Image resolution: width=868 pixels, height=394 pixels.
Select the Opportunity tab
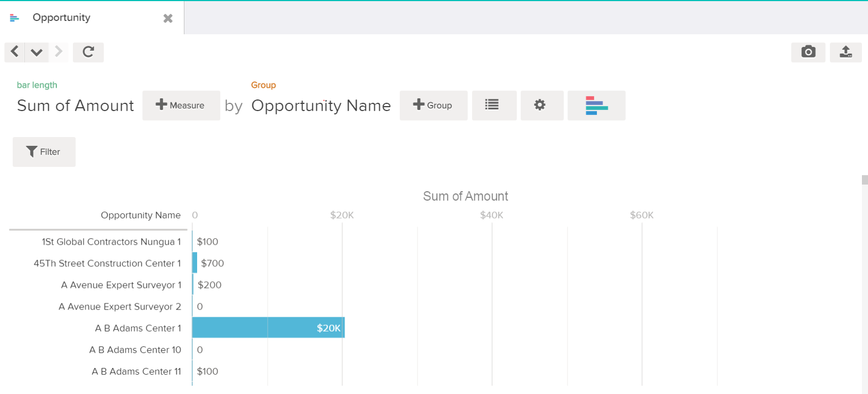(61, 18)
